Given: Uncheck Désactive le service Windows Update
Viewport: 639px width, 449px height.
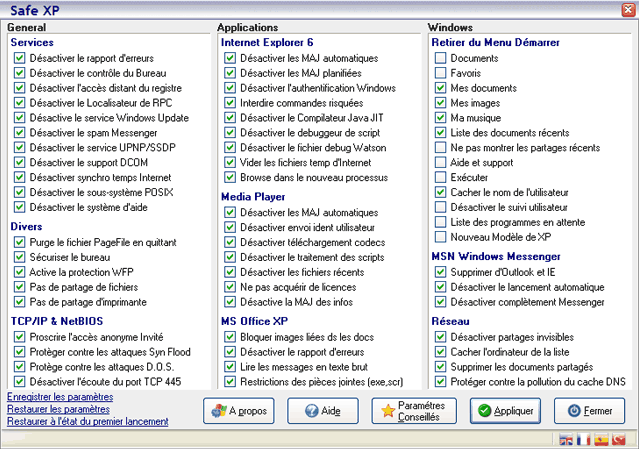Looking at the screenshot, I should click(x=19, y=118).
